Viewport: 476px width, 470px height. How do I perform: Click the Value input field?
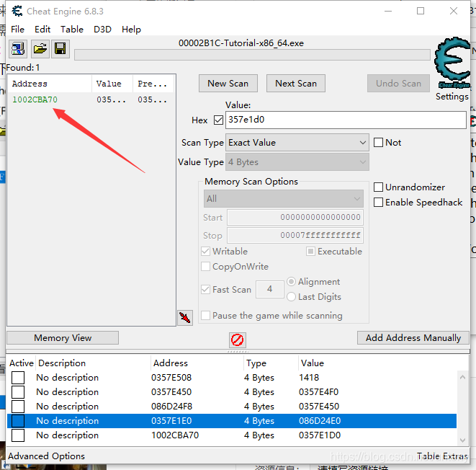pyautogui.click(x=346, y=120)
